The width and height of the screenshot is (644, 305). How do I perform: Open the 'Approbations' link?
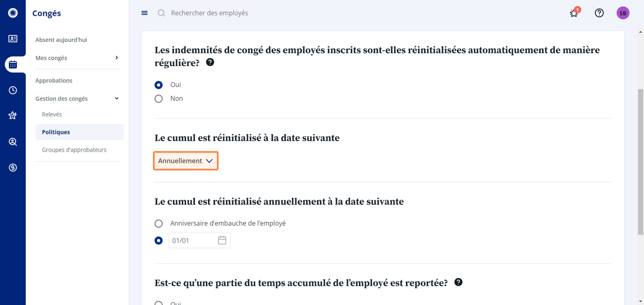tap(54, 81)
